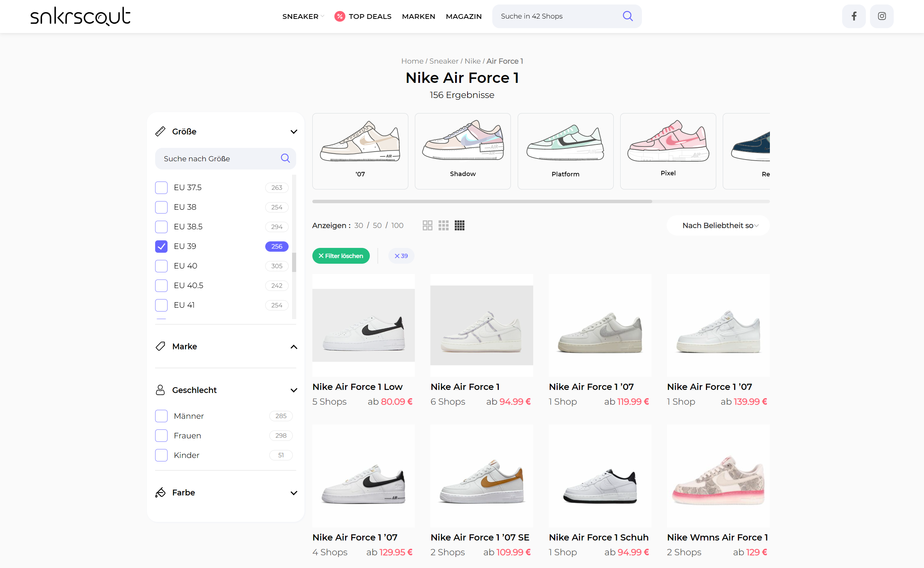Switch to the two-column grid view
This screenshot has height=568, width=924.
point(427,226)
